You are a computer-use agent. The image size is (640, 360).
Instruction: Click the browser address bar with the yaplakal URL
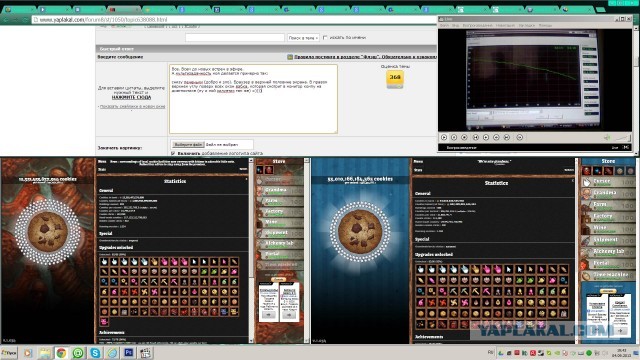point(235,20)
